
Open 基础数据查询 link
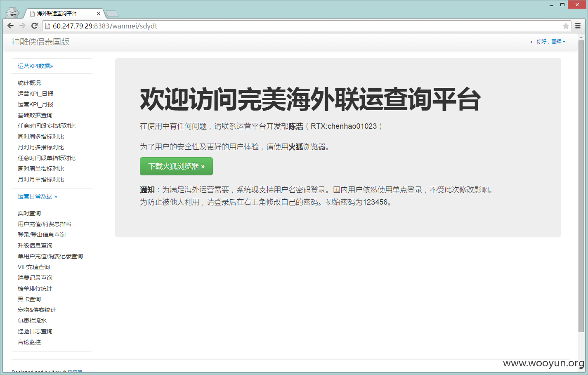tap(35, 115)
